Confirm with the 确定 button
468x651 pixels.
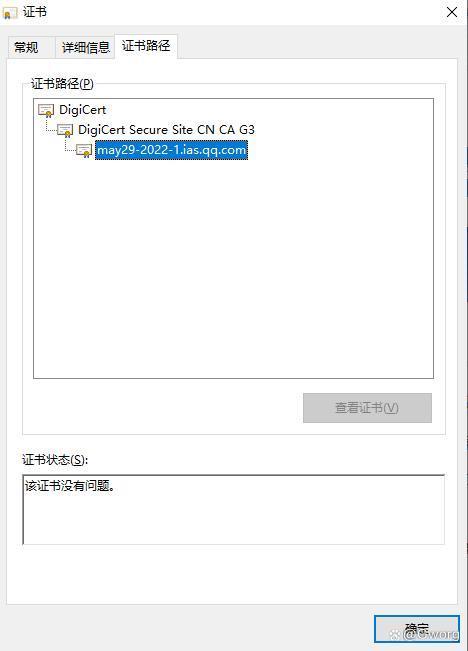pyautogui.click(x=417, y=629)
